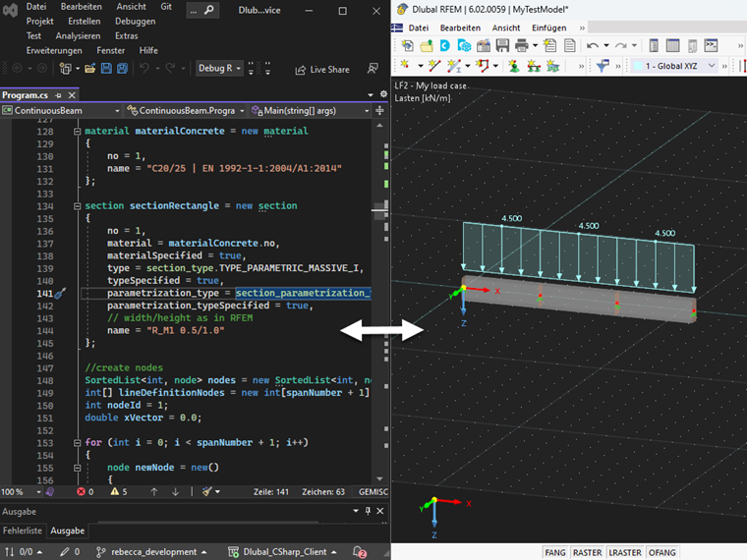Screen dimensions: 747x560
Task: Toggle the RASTER grid option
Action: 587,553
